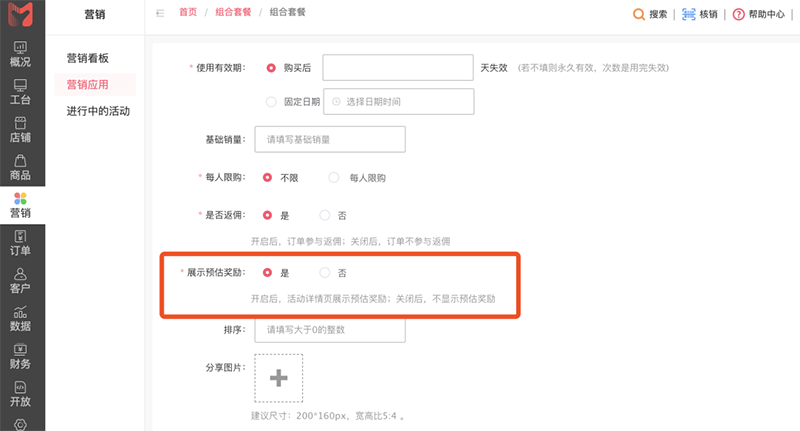Choose 每人限购 radio button

point(334,177)
